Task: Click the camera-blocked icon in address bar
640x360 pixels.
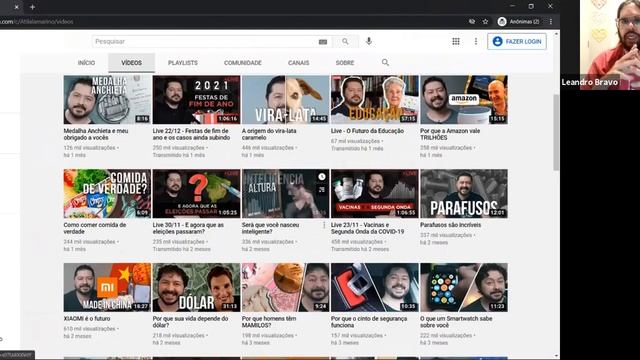Action: [x=472, y=22]
